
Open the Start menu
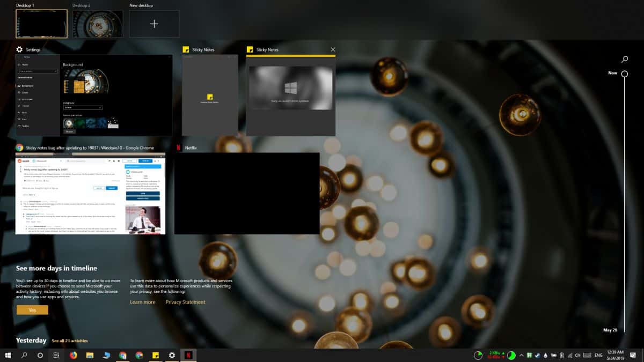pyautogui.click(x=9, y=355)
